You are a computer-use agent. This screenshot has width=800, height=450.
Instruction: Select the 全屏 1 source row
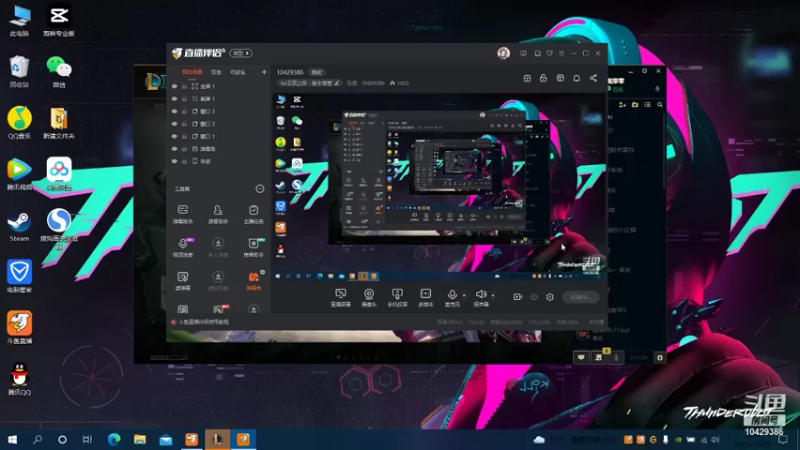(219, 86)
